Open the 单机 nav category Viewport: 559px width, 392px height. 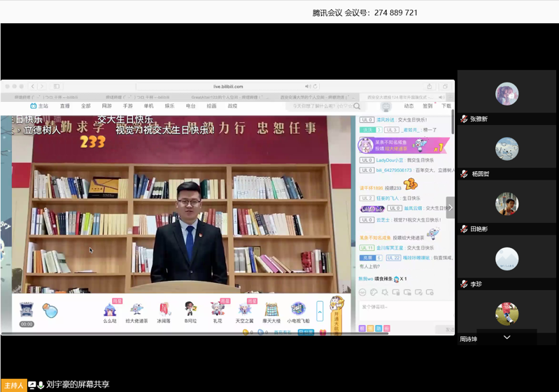[148, 106]
